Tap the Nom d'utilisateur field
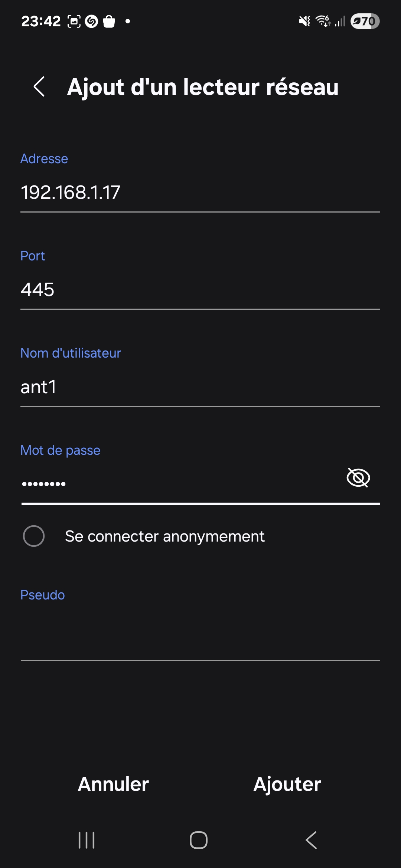The height and width of the screenshot is (868, 401). (200, 387)
